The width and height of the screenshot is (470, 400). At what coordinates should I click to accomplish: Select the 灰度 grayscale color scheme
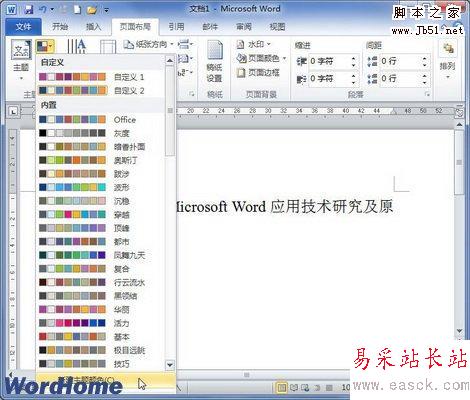(x=100, y=133)
